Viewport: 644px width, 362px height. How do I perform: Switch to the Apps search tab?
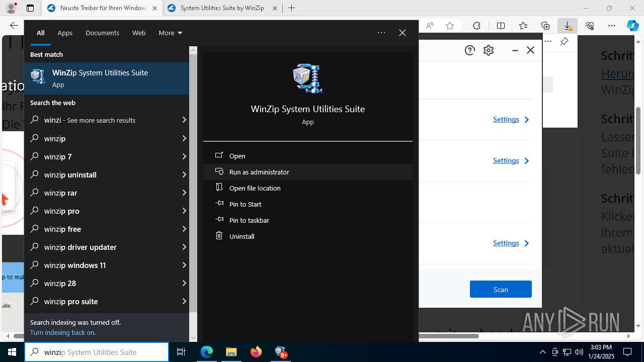[x=65, y=33]
